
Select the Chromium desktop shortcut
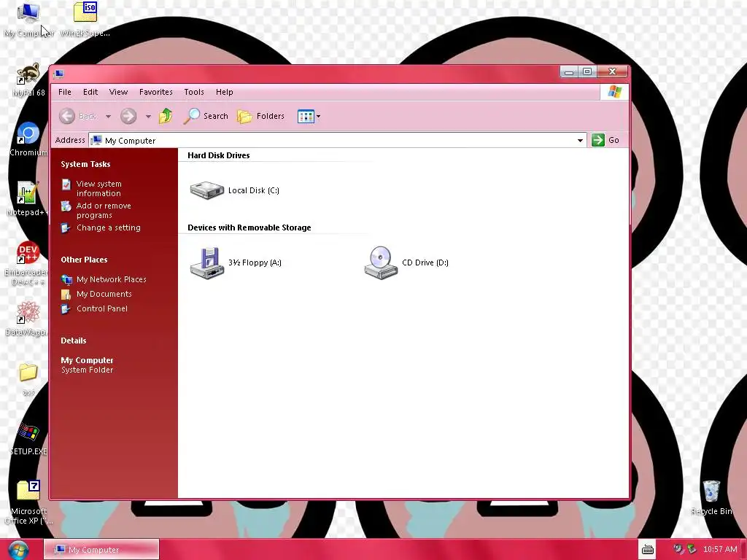click(x=28, y=139)
